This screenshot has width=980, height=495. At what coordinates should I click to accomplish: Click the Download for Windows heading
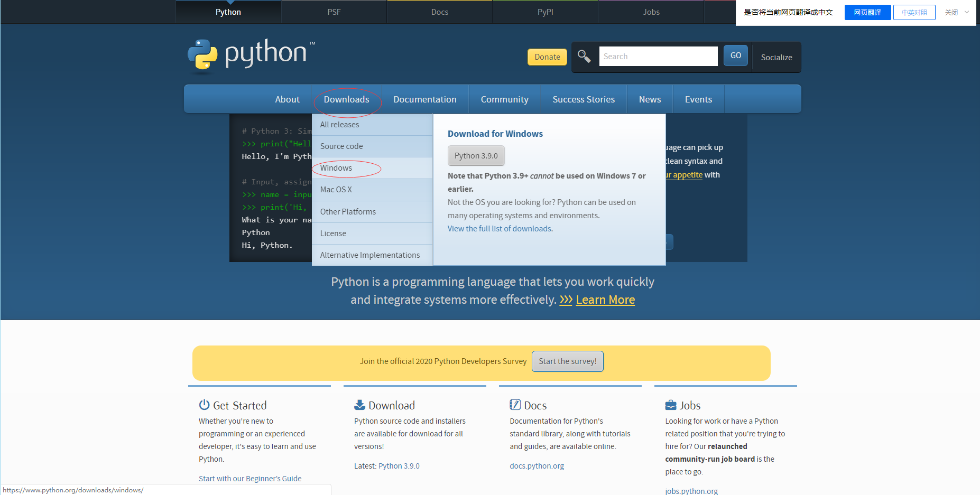(x=495, y=134)
